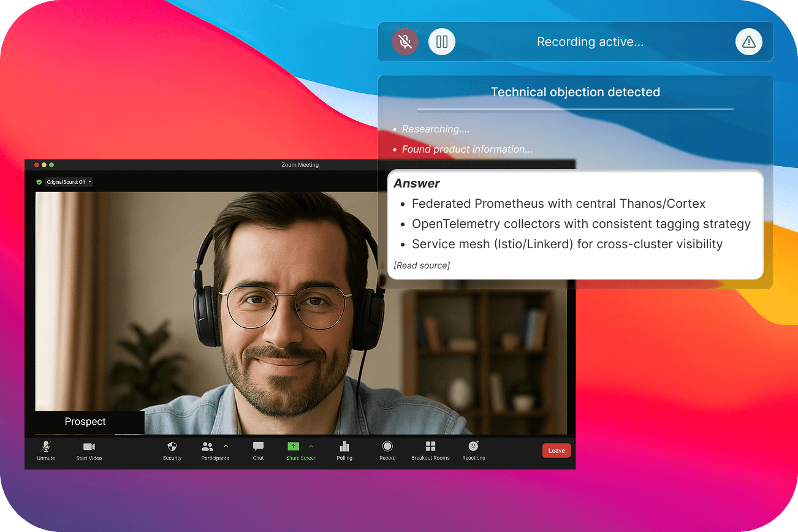
Task: Click Found product information... status line
Action: coord(467,150)
